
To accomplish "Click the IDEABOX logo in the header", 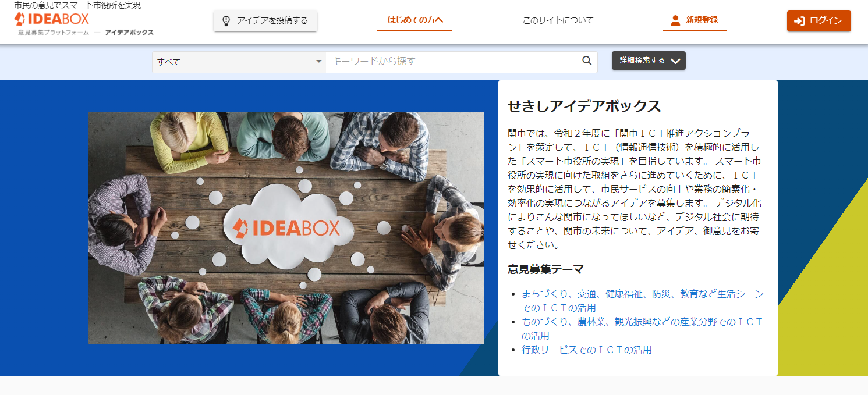I will point(52,19).
